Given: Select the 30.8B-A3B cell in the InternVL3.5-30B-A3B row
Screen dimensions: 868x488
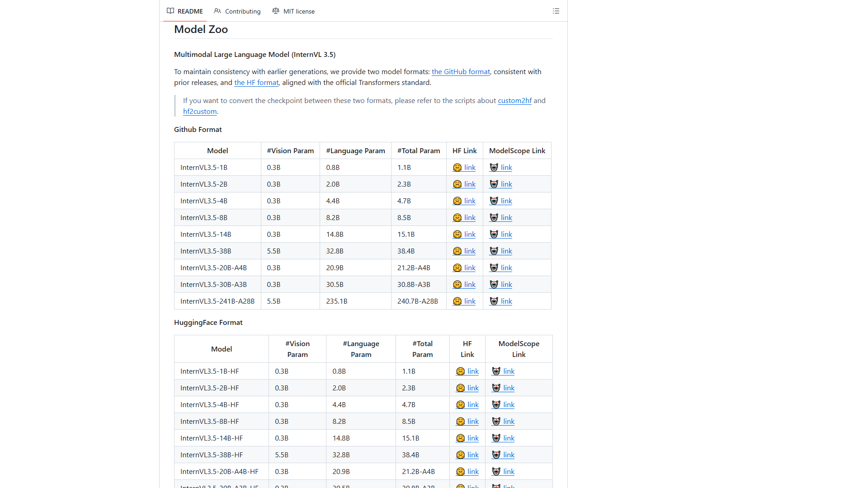Looking at the screenshot, I should pos(419,284).
